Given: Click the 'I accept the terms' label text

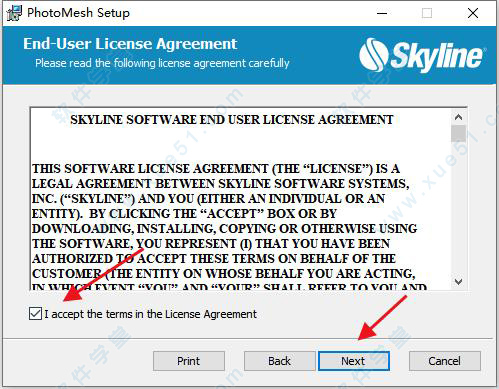Looking at the screenshot, I should 151,314.
